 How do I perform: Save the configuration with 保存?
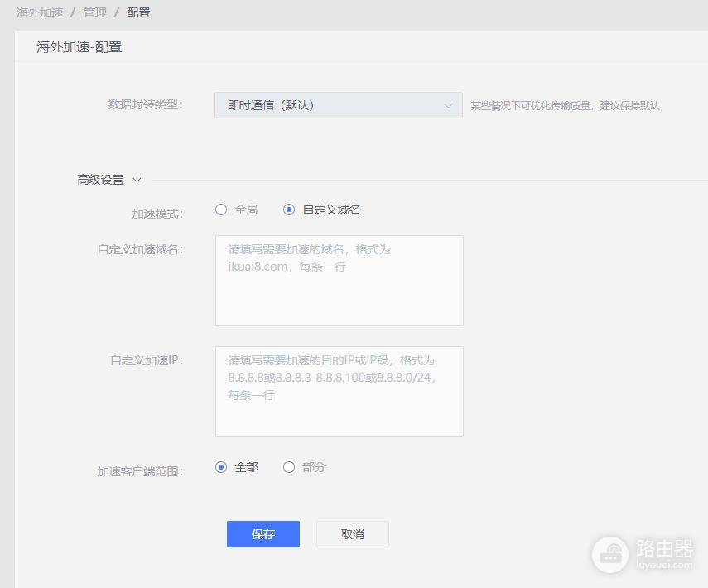263,534
